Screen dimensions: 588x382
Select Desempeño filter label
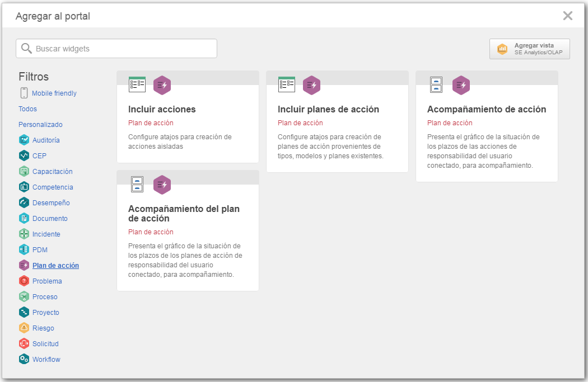pyautogui.click(x=51, y=203)
